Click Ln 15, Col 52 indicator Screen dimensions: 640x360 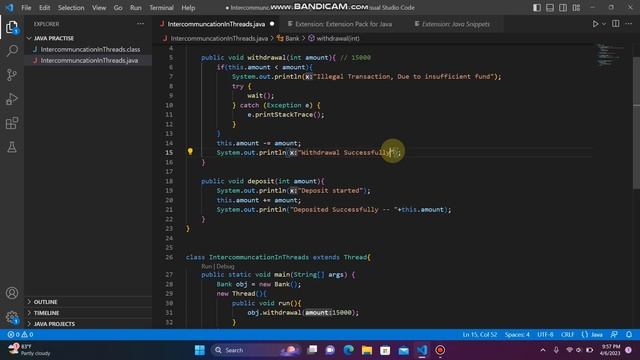pos(480,334)
